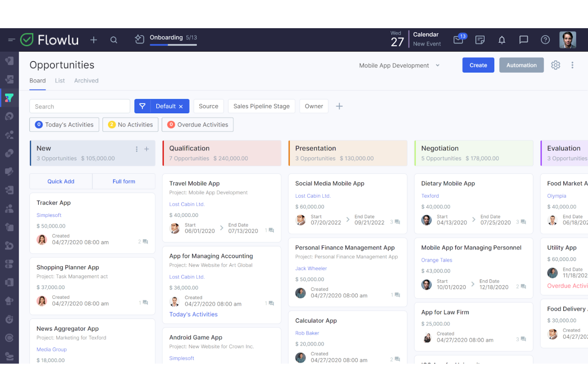The image size is (588, 392).
Task: Click the notifications bell icon
Action: click(x=502, y=40)
